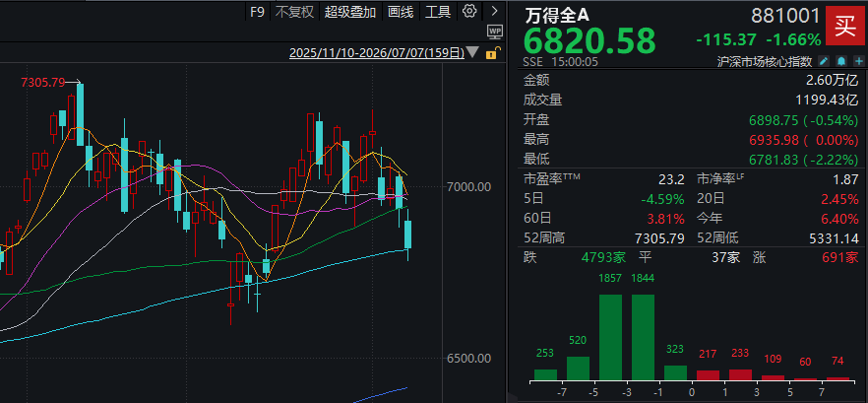Image resolution: width=868 pixels, height=403 pixels.
Task: Click the F9 toolbar button
Action: coord(258,12)
